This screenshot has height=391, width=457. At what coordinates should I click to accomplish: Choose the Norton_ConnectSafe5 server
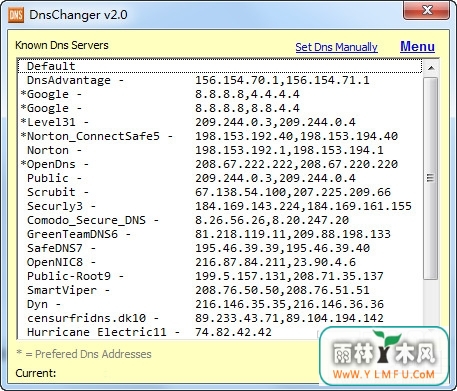(220, 136)
